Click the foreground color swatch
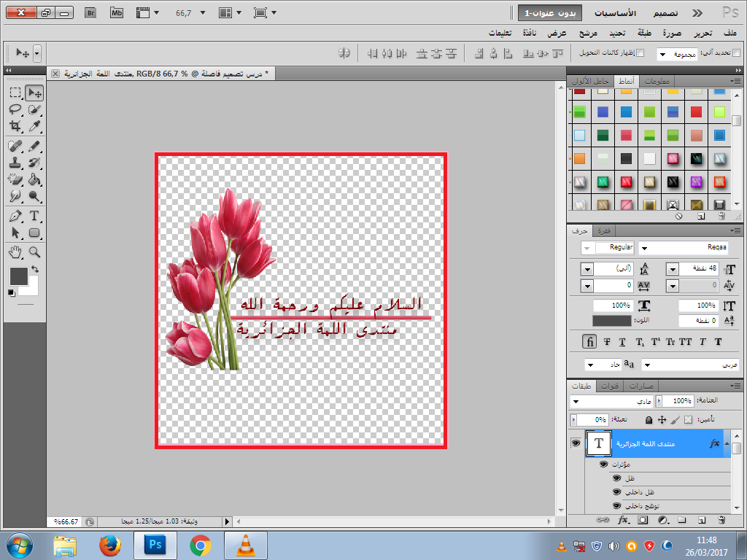The height and width of the screenshot is (560, 747). coord(18,276)
